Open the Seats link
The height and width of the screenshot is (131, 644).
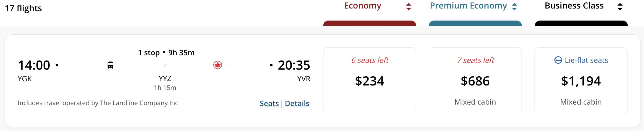tap(269, 103)
